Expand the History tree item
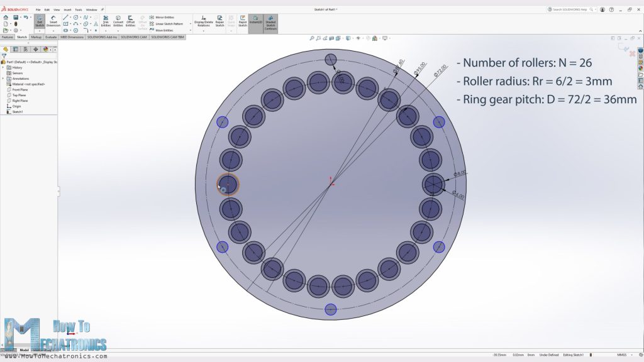Screen dimensions: 644x362 (x=4, y=67)
